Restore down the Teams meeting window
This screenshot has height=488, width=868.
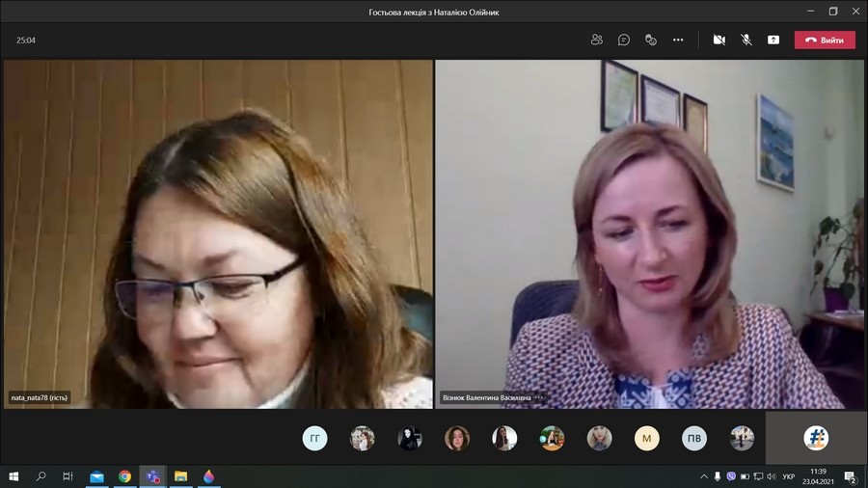tap(833, 11)
